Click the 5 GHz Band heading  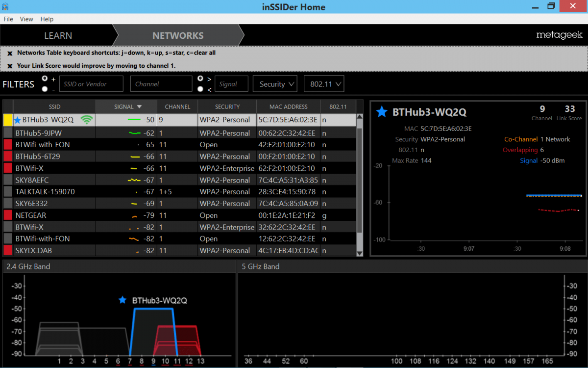point(261,266)
